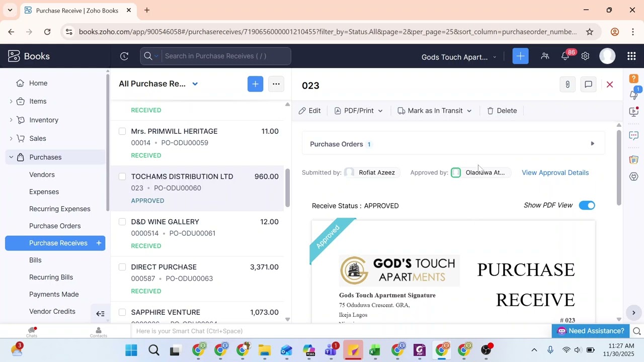
Task: Expand the PDF/Print dropdown
Action: tap(380, 111)
